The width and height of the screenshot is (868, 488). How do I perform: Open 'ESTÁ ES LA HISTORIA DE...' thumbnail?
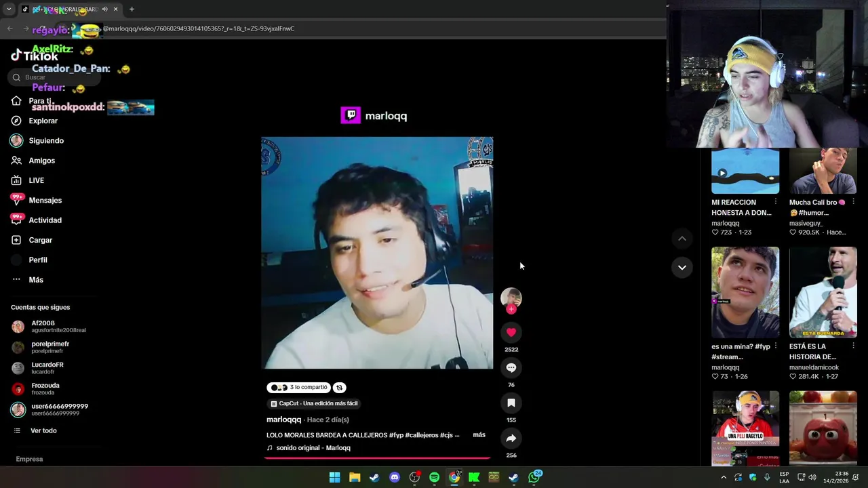pos(823,292)
